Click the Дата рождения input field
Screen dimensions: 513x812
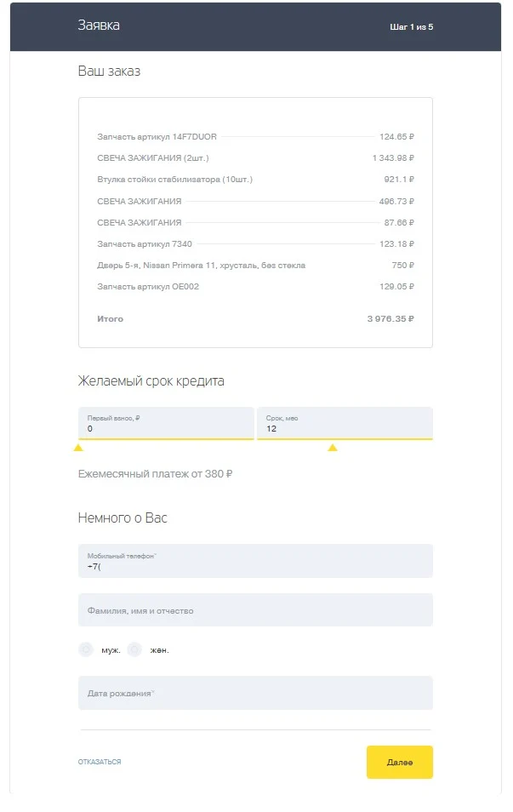coord(255,693)
